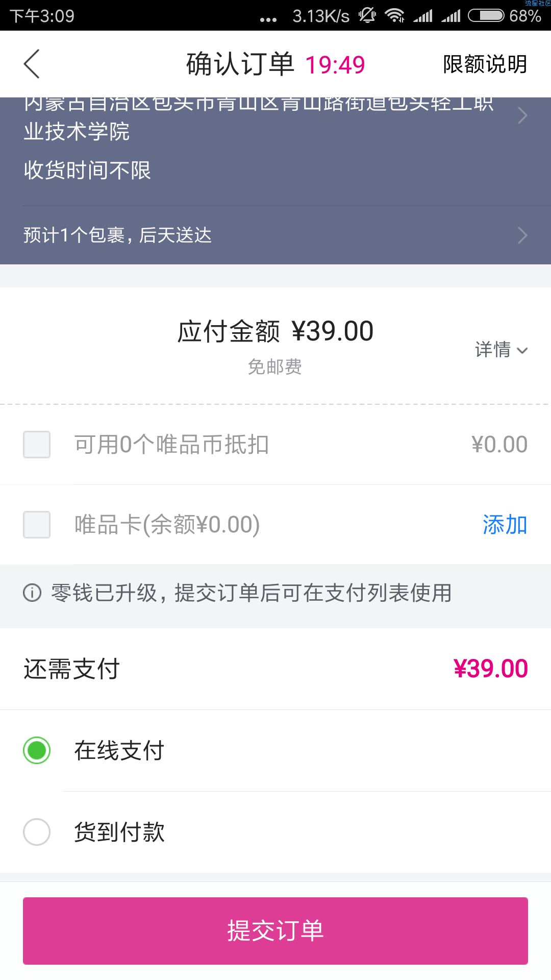The image size is (551, 980).
Task: Tap the battery icon in status bar
Action: click(486, 16)
